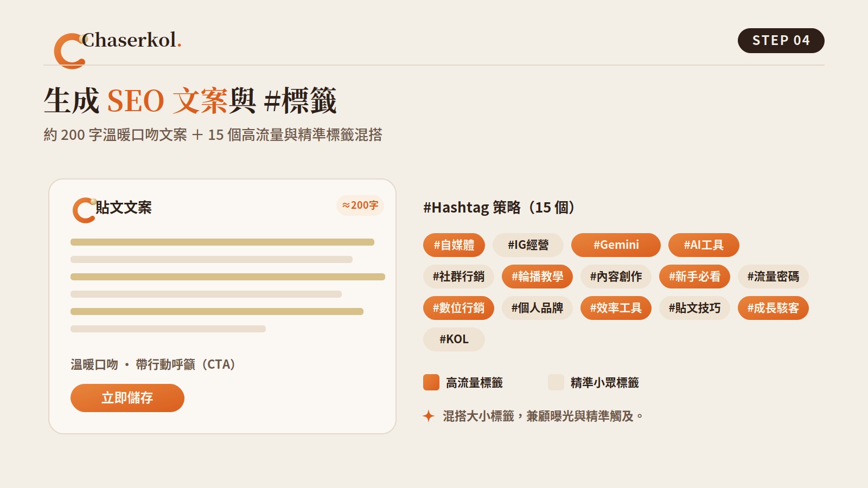Screen dimensions: 868x488
Task: Click the STEP 04 badge
Action: coord(781,41)
